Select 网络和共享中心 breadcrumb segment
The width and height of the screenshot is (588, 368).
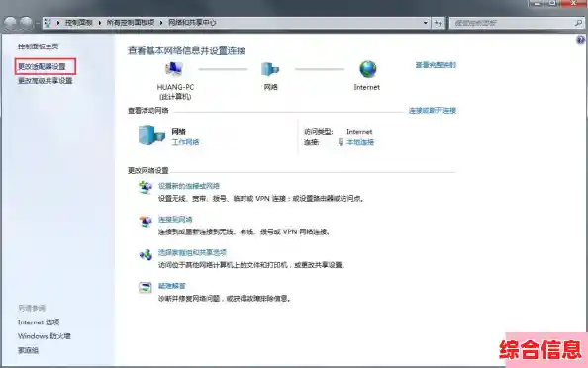pos(192,23)
